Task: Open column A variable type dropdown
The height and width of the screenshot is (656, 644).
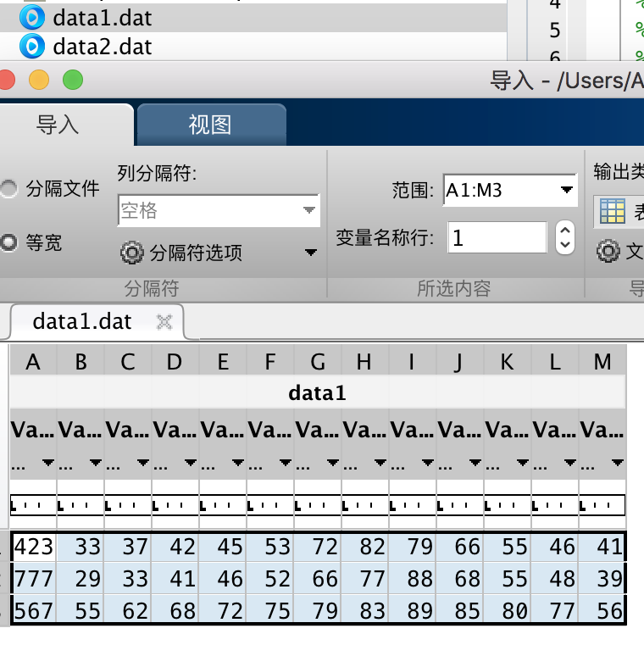Action: tap(48, 462)
